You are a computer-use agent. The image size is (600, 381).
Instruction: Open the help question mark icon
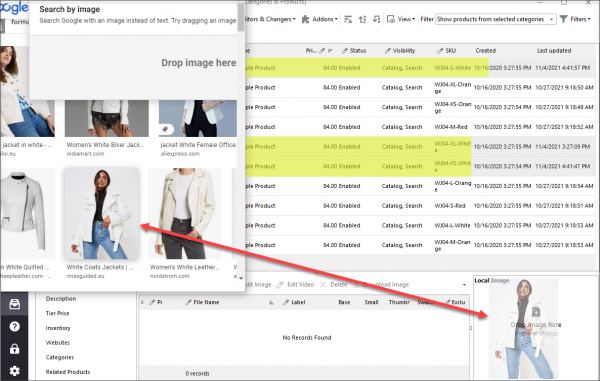(x=15, y=326)
